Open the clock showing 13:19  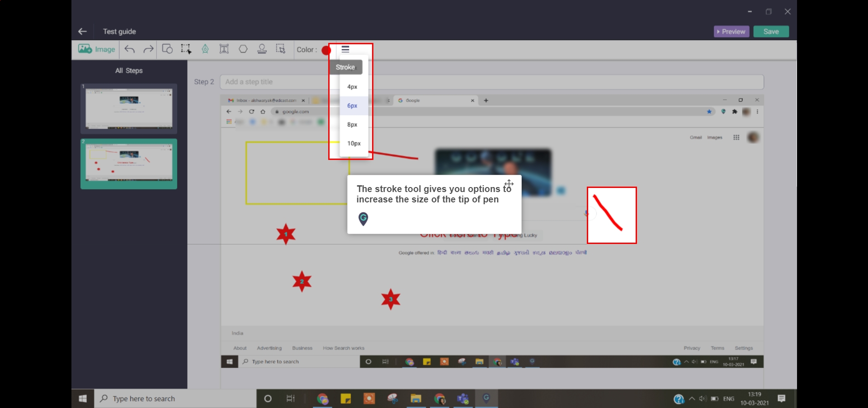click(755, 399)
